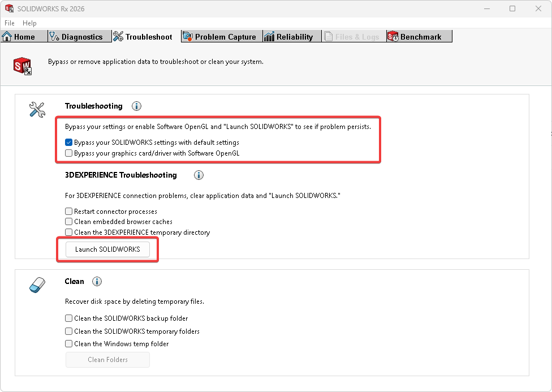The image size is (552, 392).
Task: Maximize the SOLIDWORKS Rx window
Action: (x=512, y=8)
